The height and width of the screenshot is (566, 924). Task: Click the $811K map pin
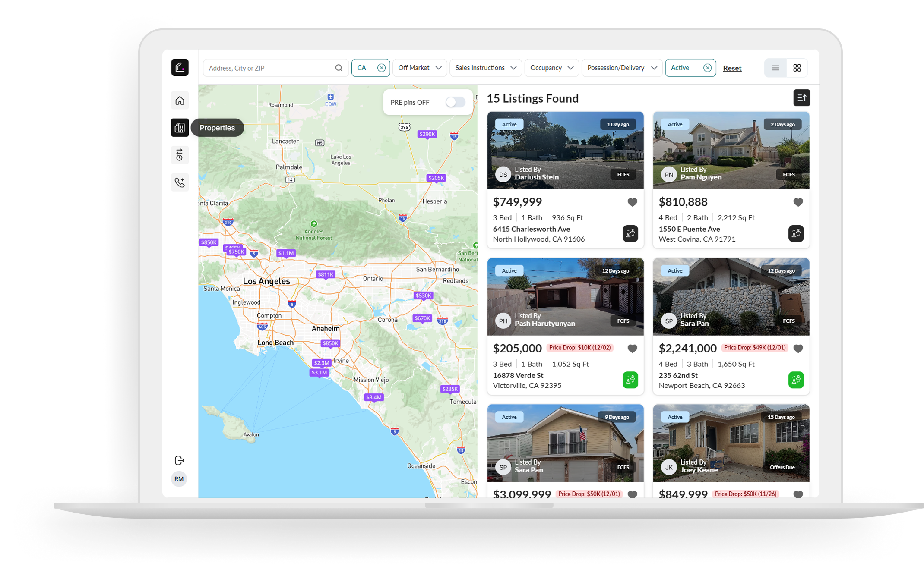pyautogui.click(x=326, y=274)
